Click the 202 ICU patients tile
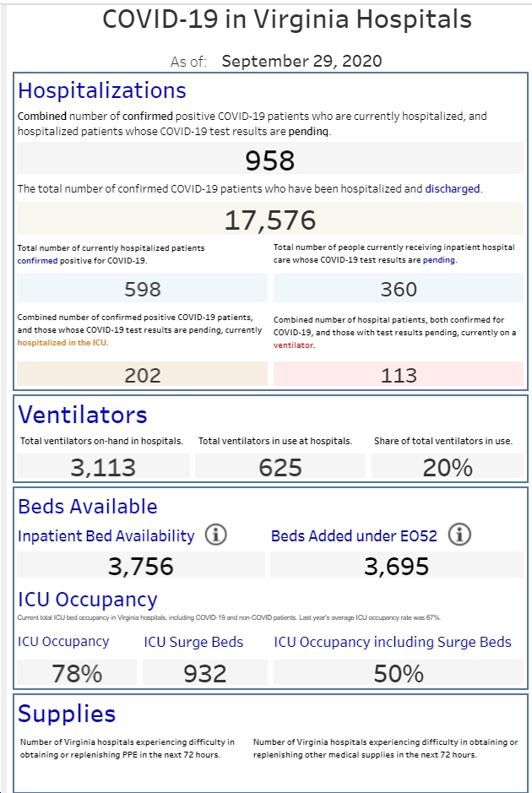This screenshot has height=793, width=532. (x=142, y=374)
